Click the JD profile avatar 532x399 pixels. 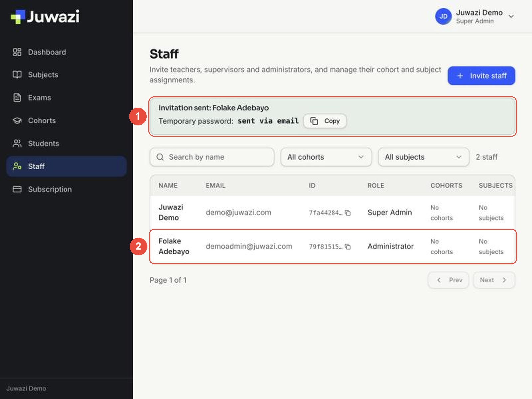pos(443,16)
